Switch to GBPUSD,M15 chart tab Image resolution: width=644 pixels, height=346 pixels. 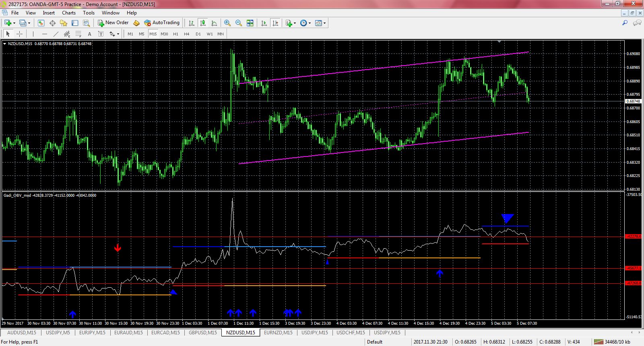[203, 333]
